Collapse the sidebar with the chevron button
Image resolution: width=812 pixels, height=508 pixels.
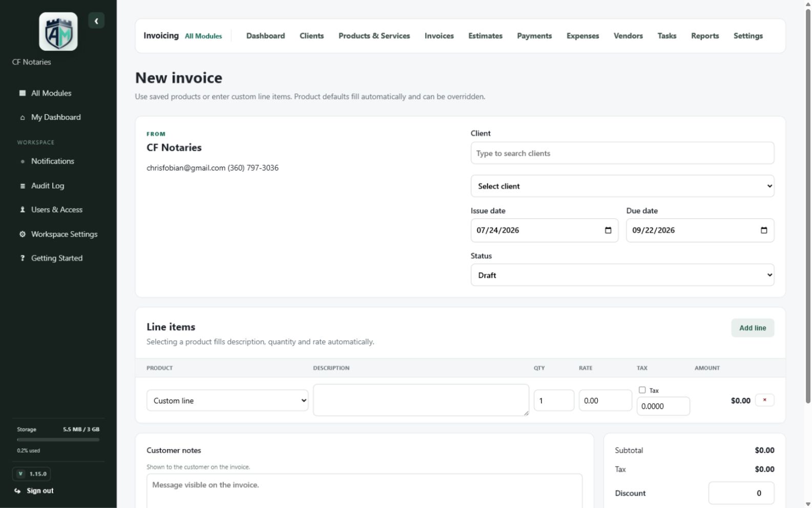click(x=96, y=21)
